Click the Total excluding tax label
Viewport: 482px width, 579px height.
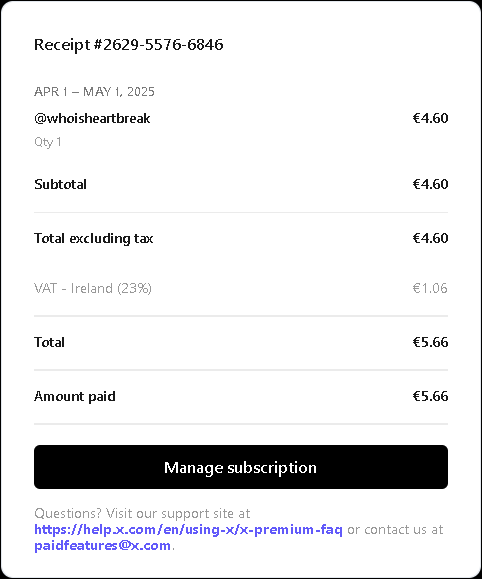click(x=93, y=239)
